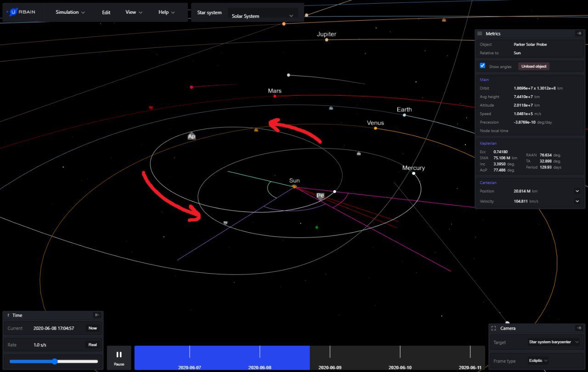The height and width of the screenshot is (372, 588).
Task: Open the Help menu
Action: point(166,12)
